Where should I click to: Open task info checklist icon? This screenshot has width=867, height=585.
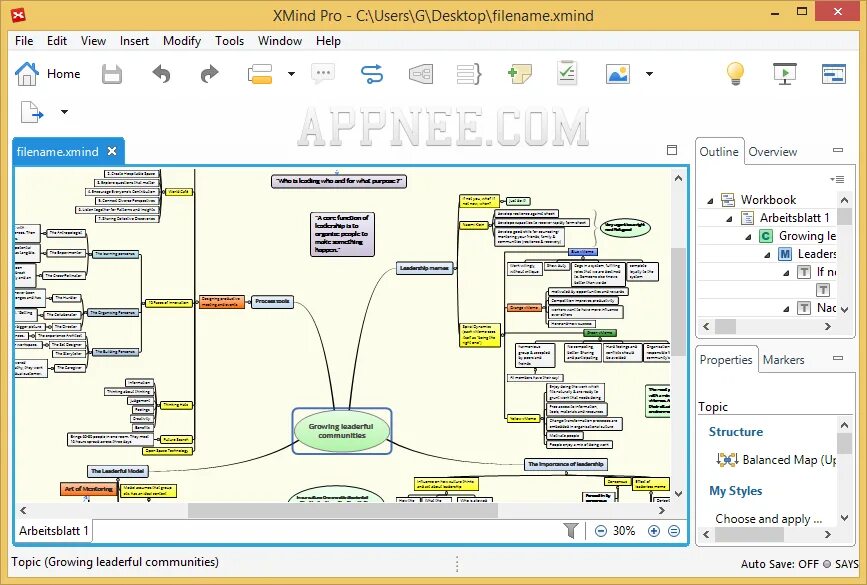567,73
